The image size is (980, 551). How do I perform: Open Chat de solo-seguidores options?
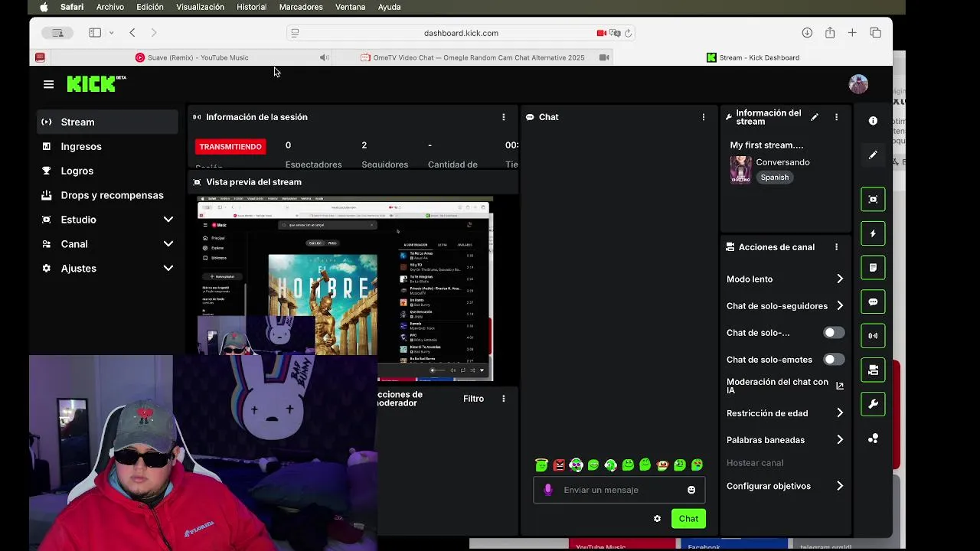coord(786,306)
